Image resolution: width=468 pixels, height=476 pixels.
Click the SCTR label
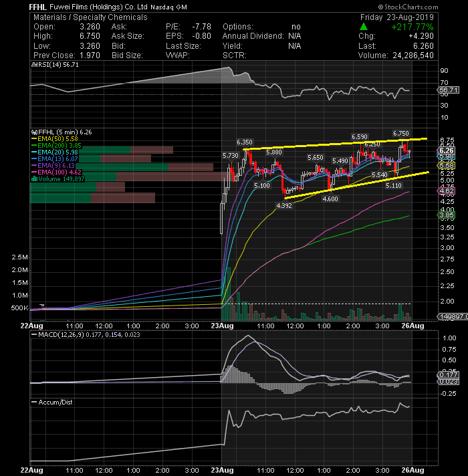pyautogui.click(x=234, y=55)
